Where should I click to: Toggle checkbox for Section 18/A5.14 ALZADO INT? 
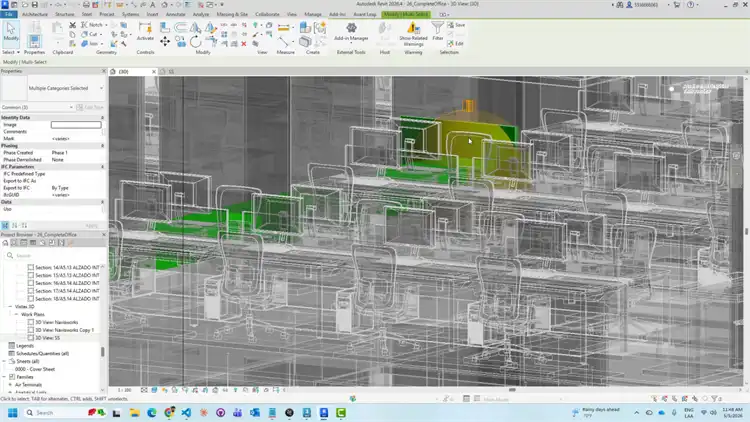click(x=31, y=299)
